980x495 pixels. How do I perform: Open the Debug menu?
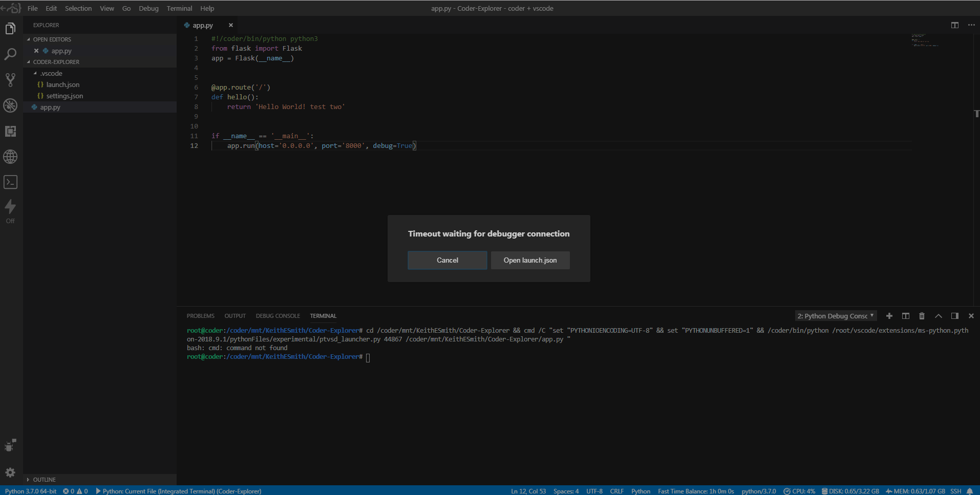click(x=148, y=8)
